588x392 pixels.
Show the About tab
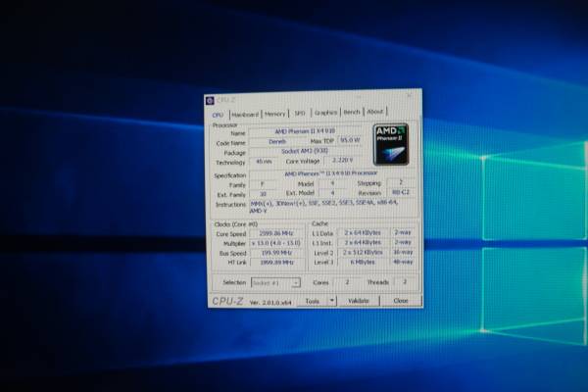tap(375, 113)
